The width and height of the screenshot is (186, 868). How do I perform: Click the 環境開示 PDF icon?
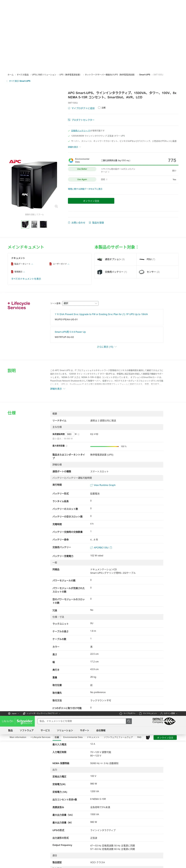pyautogui.click(x=12, y=272)
